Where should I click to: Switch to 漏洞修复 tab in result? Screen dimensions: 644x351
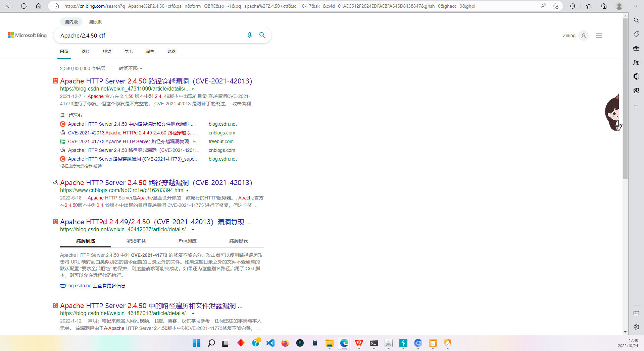239,241
